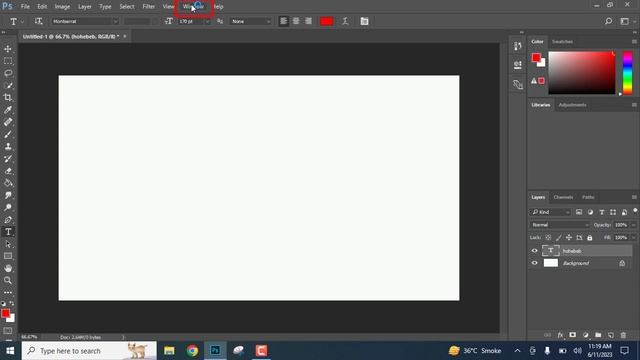Toggle text orientation button in options bar
640x360 pixels.
point(38,21)
